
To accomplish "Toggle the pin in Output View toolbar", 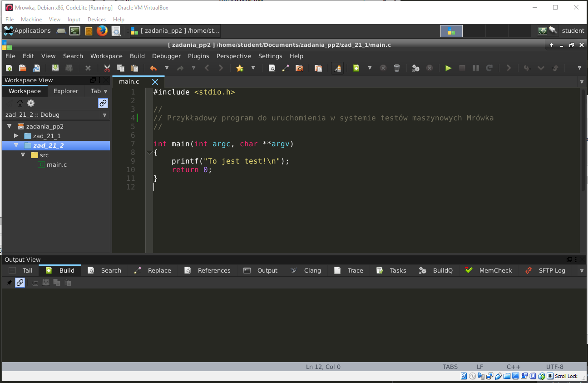I will pyautogui.click(x=9, y=283).
